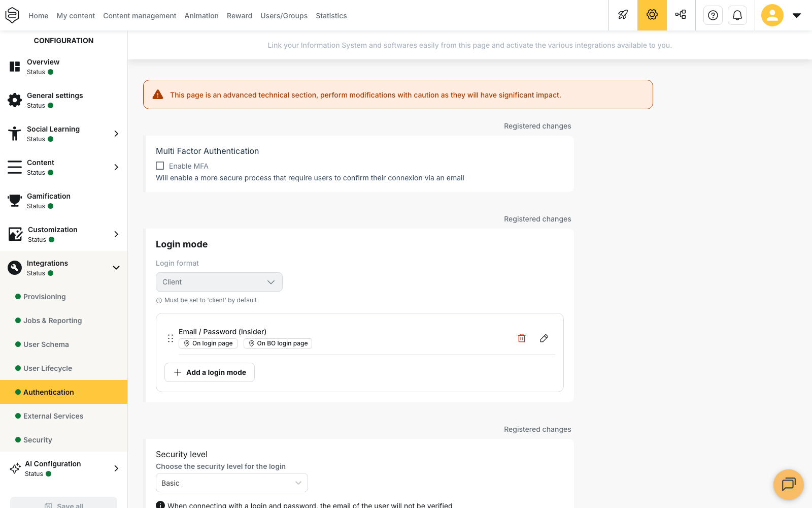
Task: Click the General settings gear icon
Action: (x=15, y=100)
